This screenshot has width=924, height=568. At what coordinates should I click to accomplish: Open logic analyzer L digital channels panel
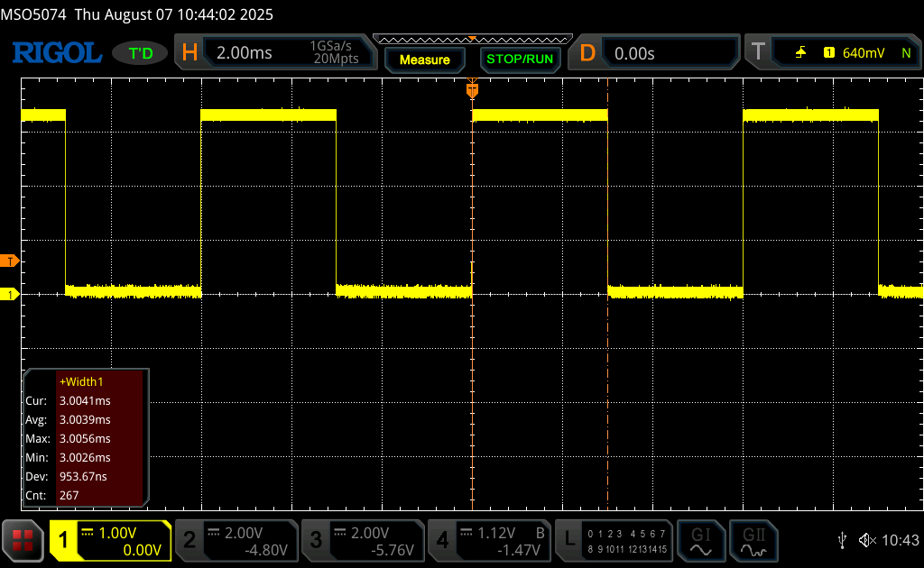tap(614, 541)
